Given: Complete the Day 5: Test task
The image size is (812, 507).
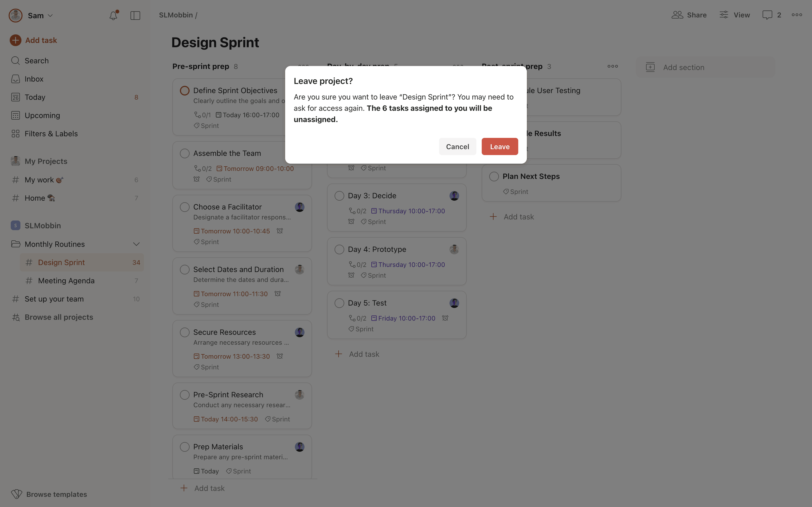Looking at the screenshot, I should pos(339,303).
